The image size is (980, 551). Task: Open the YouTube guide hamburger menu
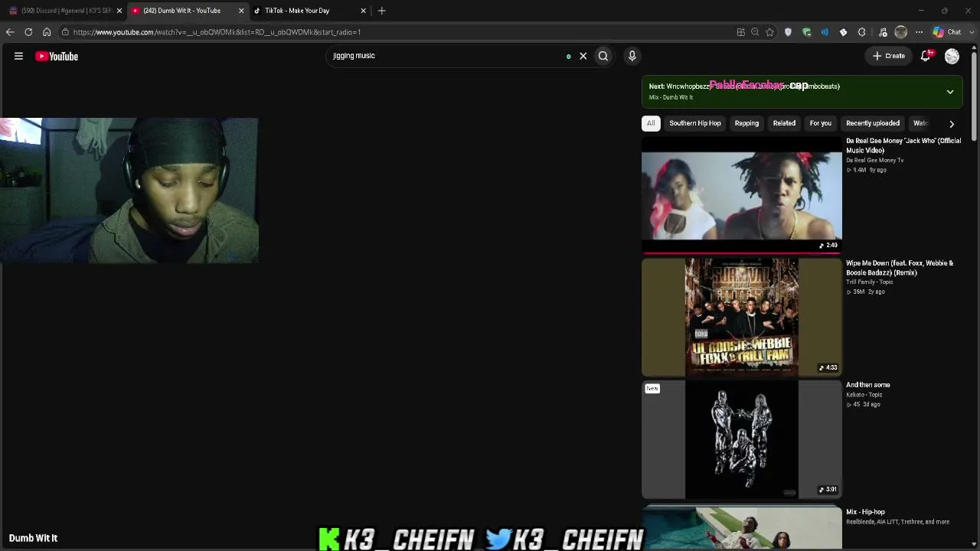pyautogui.click(x=18, y=56)
